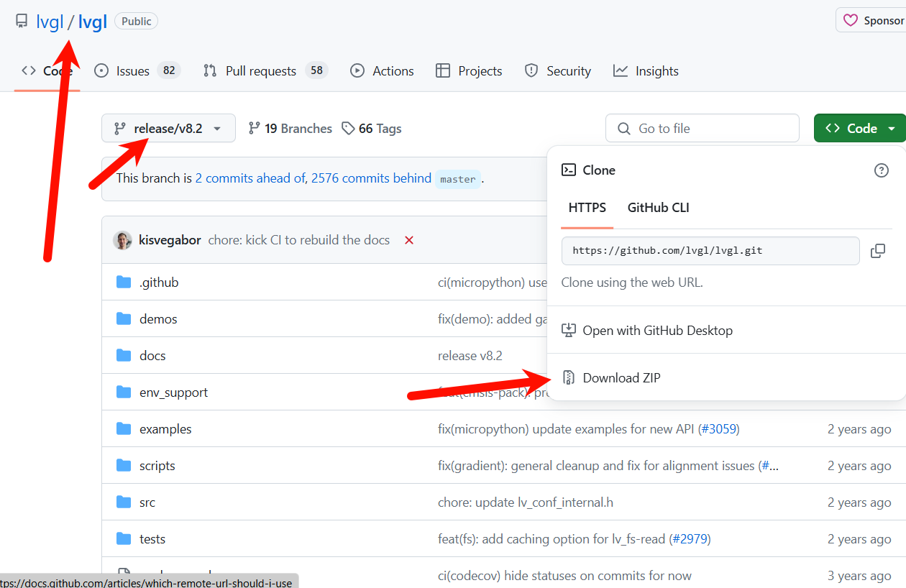Click the Public visibility label
Screen dimensions: 906x588
point(136,22)
